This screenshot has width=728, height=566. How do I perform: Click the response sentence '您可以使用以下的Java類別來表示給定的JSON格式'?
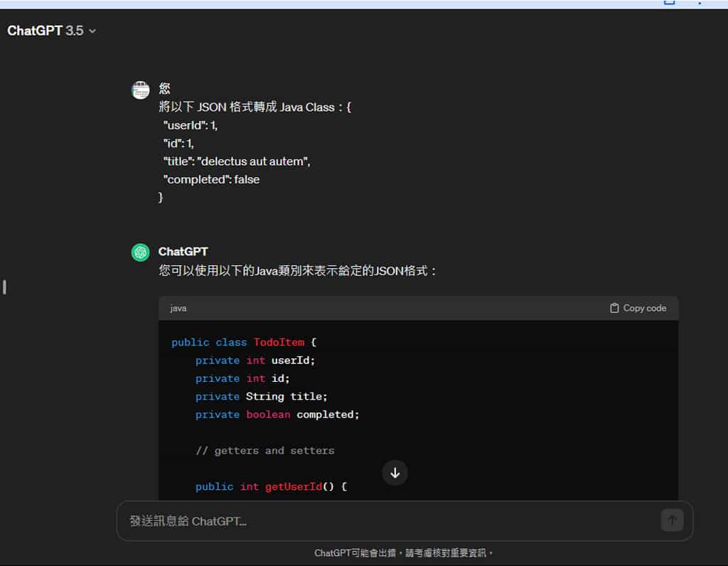(294, 271)
